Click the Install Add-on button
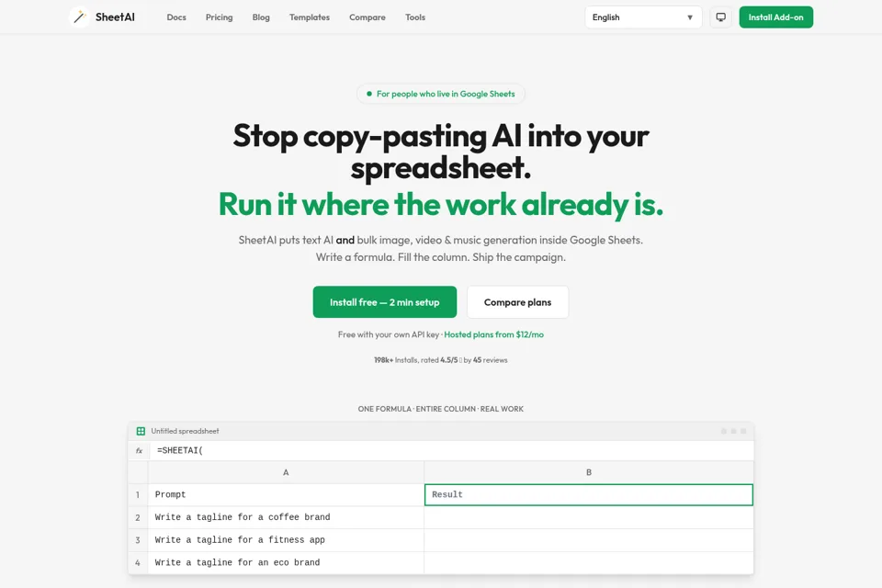Image resolution: width=882 pixels, height=588 pixels. pos(775,17)
